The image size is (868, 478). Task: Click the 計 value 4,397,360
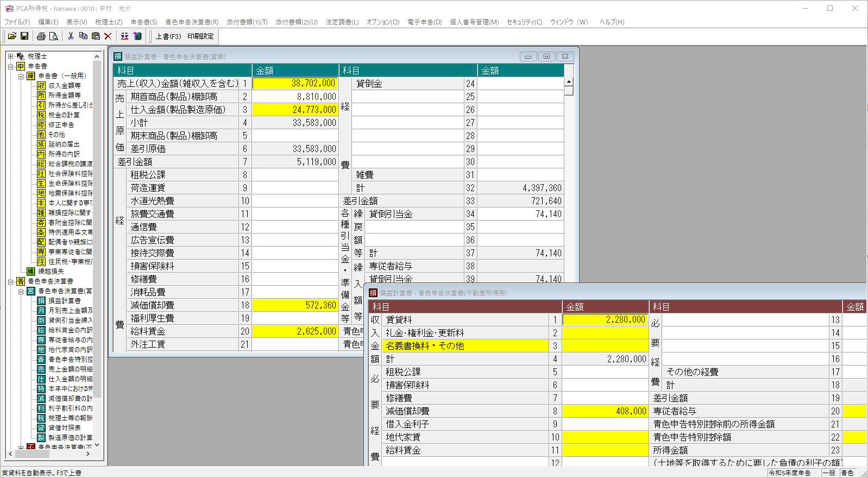coord(521,188)
